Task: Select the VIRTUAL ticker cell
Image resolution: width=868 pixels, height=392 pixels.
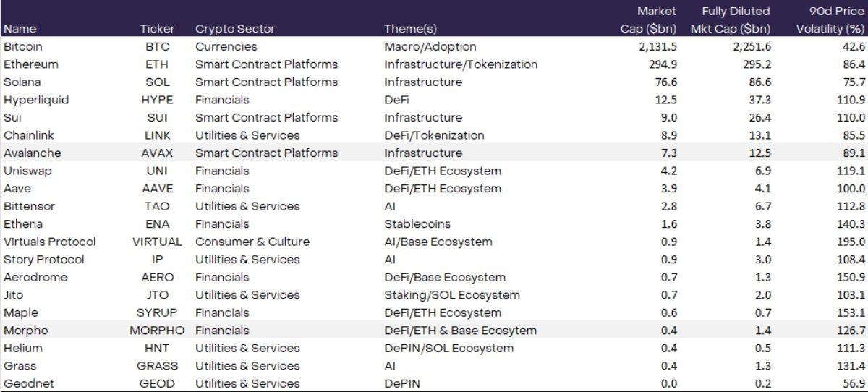Action: tap(157, 242)
